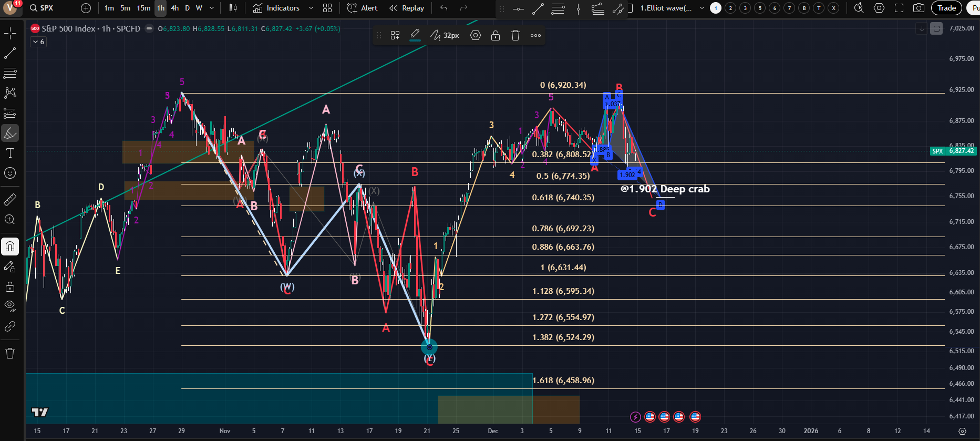Switch to the 4h timeframe
This screenshot has width=980, height=441.
(x=175, y=8)
